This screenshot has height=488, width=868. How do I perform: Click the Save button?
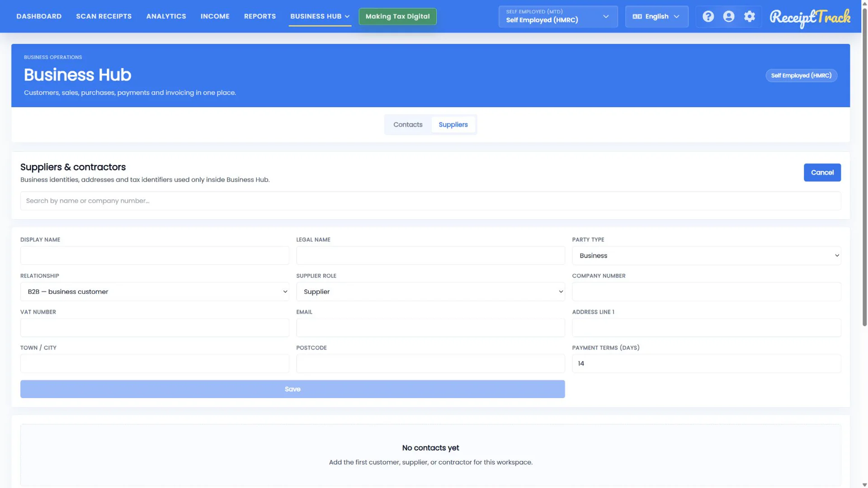[x=292, y=389]
